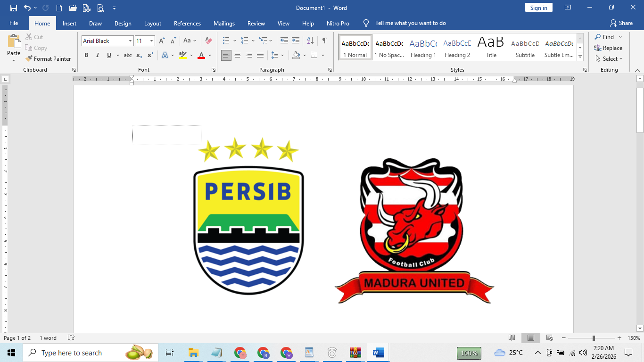This screenshot has width=644, height=362.
Task: Align the paragraph to the right
Action: (x=249, y=55)
